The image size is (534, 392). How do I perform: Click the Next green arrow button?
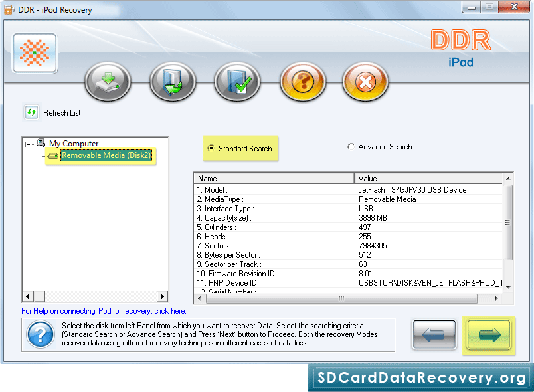pos(488,334)
